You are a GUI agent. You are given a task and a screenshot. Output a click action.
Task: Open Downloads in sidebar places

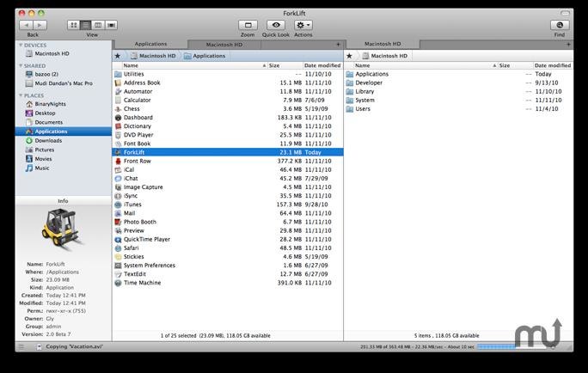pos(64,141)
